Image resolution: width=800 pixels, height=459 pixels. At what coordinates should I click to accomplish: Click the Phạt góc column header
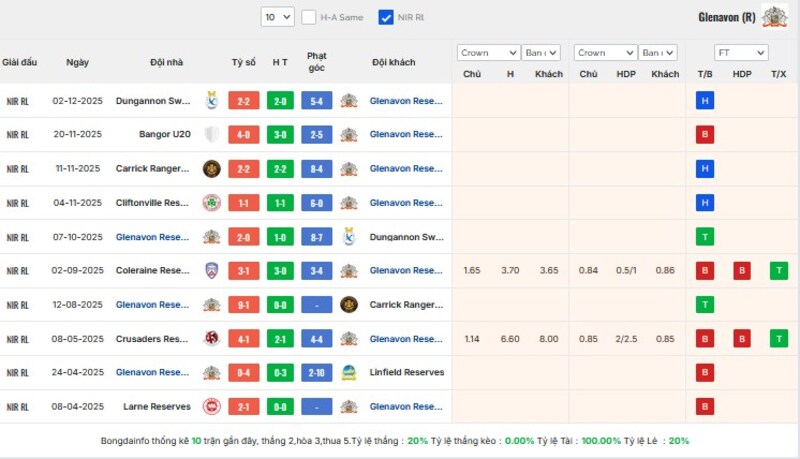[x=317, y=62]
